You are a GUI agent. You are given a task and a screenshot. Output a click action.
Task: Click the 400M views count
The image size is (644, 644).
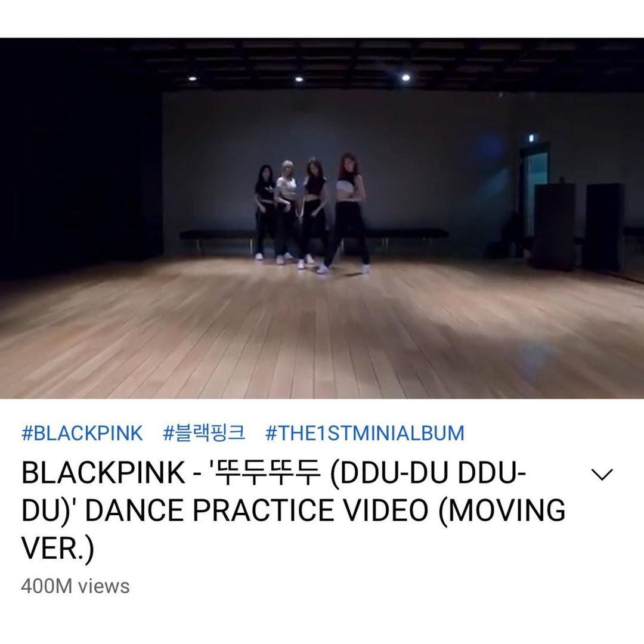[75, 586]
